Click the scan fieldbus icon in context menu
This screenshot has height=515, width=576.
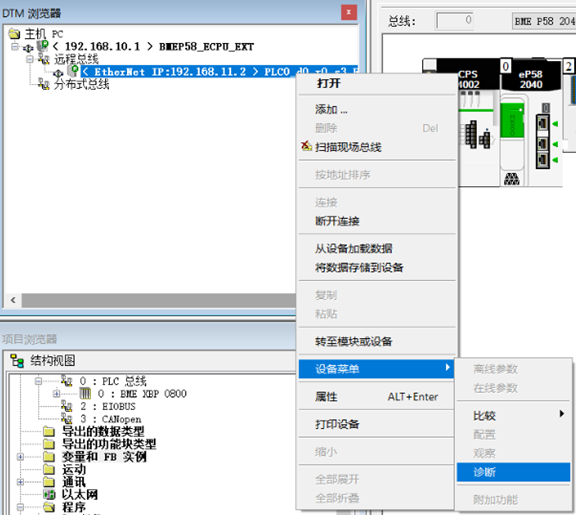306,147
